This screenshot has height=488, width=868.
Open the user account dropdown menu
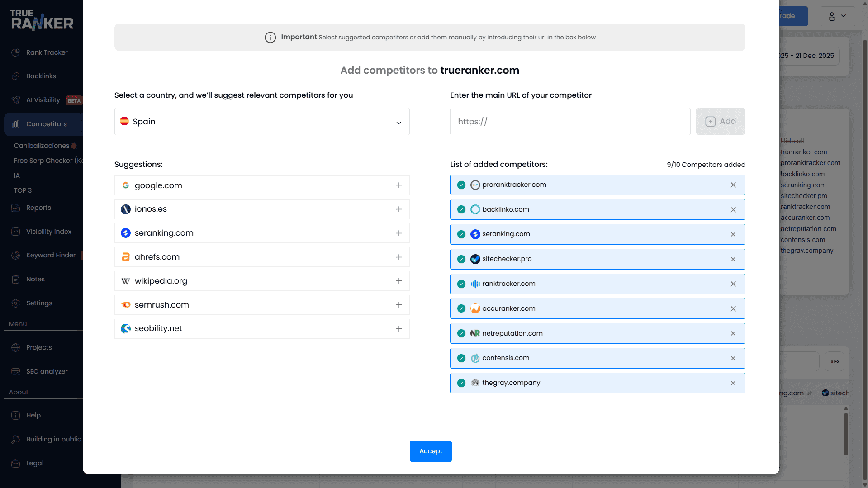(837, 16)
